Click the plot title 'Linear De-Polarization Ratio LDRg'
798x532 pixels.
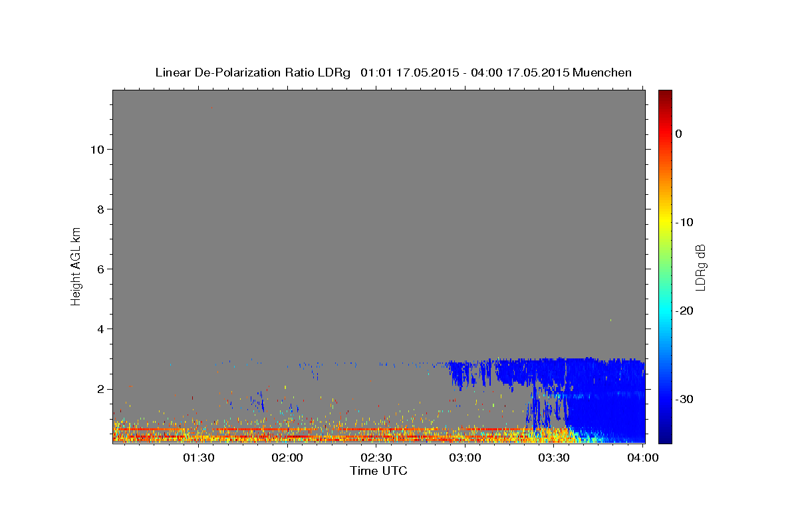[253, 72]
